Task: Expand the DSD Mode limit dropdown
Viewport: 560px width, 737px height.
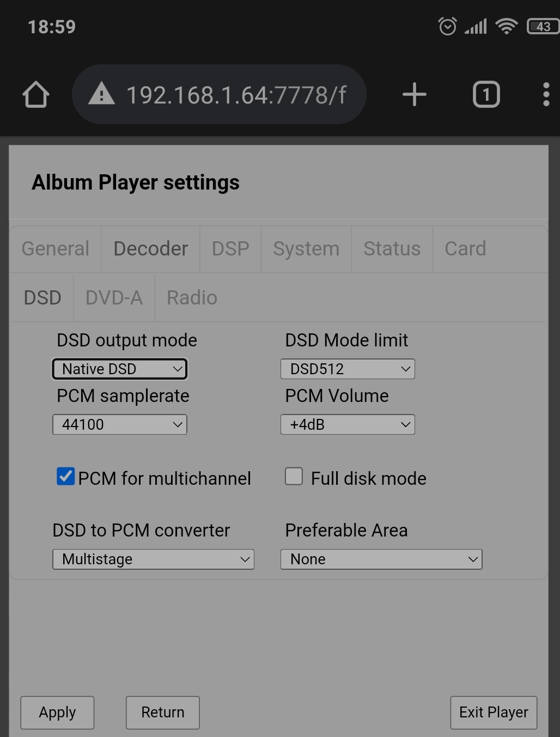Action: tap(348, 369)
